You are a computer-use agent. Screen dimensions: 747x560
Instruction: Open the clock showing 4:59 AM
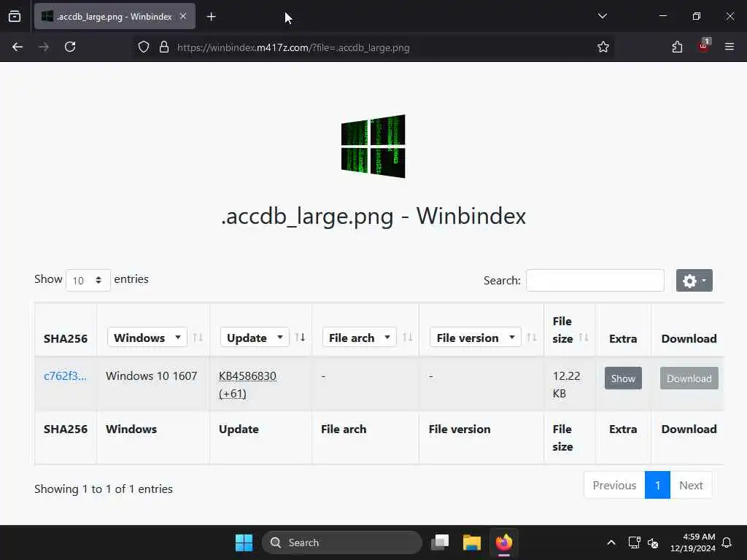click(693, 542)
